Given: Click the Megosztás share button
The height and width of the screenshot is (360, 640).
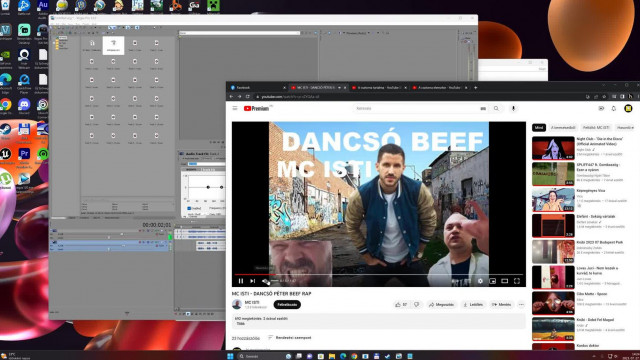Looking at the screenshot, I should pyautogui.click(x=441, y=304).
